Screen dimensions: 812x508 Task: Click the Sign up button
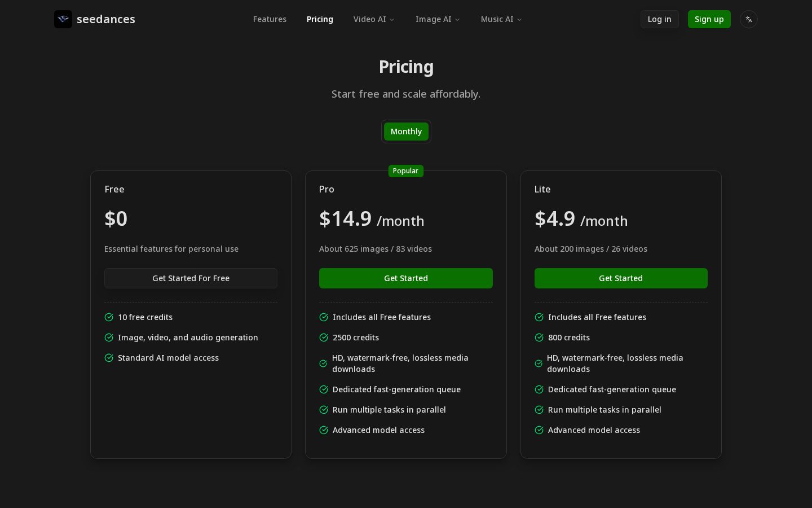[709, 19]
